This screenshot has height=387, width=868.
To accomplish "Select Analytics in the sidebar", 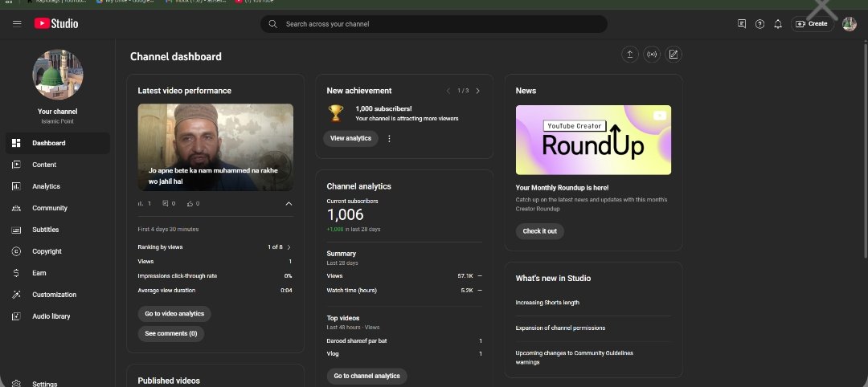I will tap(46, 186).
